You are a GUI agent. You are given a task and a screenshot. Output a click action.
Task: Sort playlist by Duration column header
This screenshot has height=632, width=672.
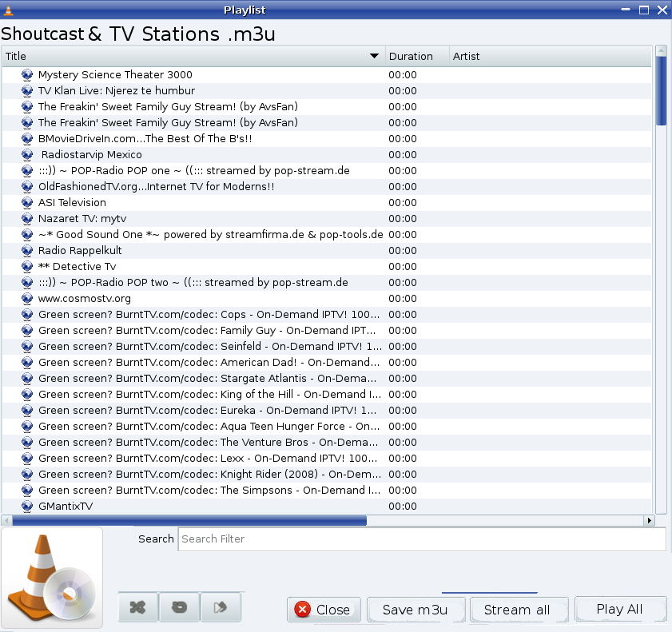(411, 56)
